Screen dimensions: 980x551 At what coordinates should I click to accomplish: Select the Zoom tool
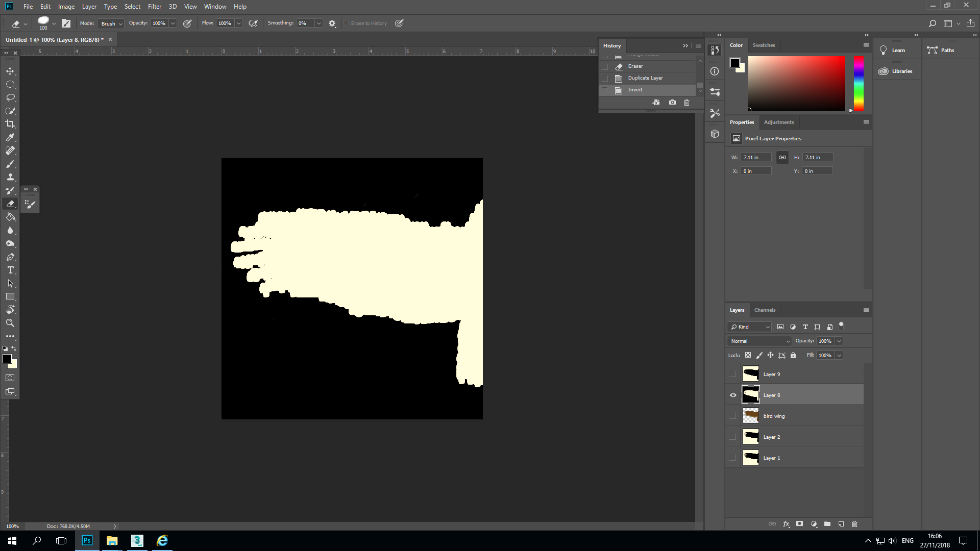(x=10, y=323)
